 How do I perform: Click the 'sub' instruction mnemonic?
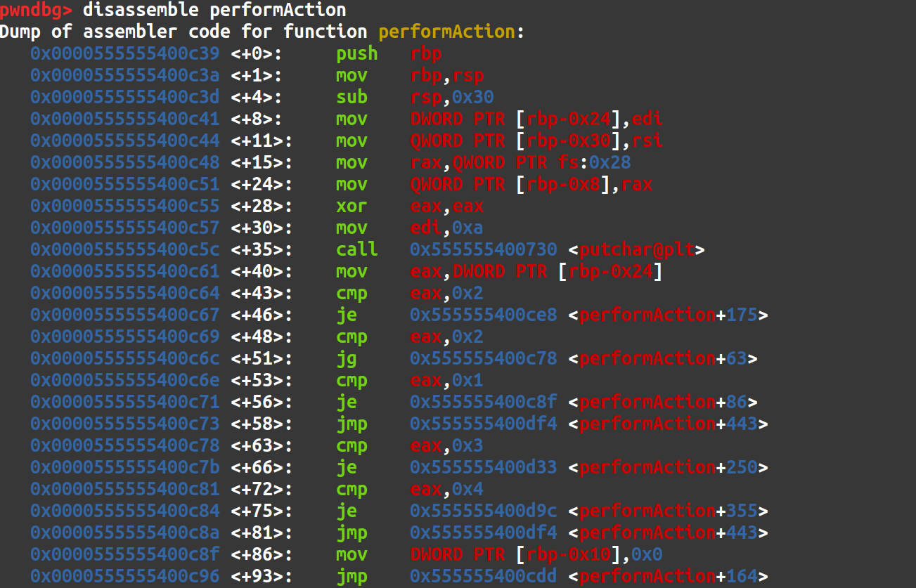(x=351, y=97)
